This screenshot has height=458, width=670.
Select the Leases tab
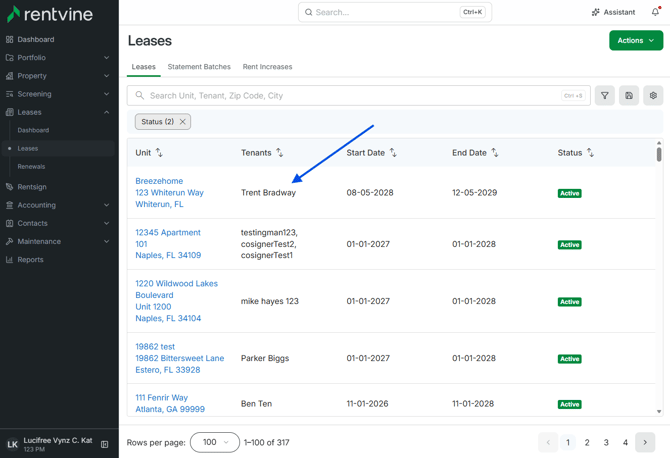click(x=144, y=67)
